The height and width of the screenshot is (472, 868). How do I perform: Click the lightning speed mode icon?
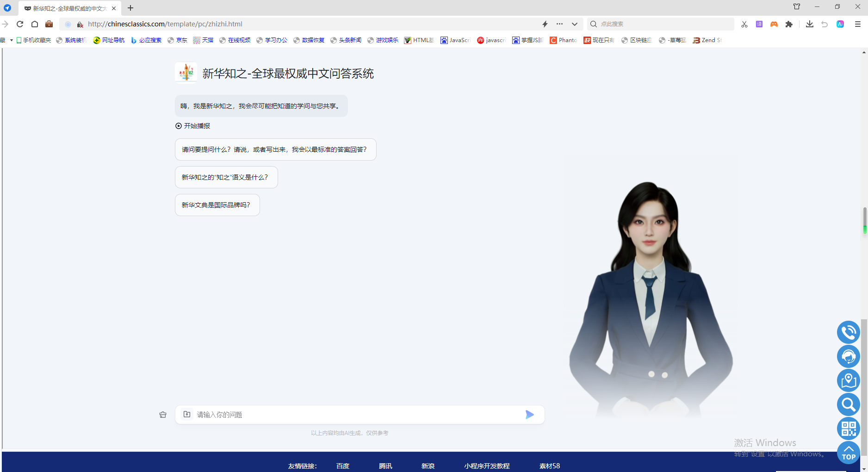(x=545, y=24)
